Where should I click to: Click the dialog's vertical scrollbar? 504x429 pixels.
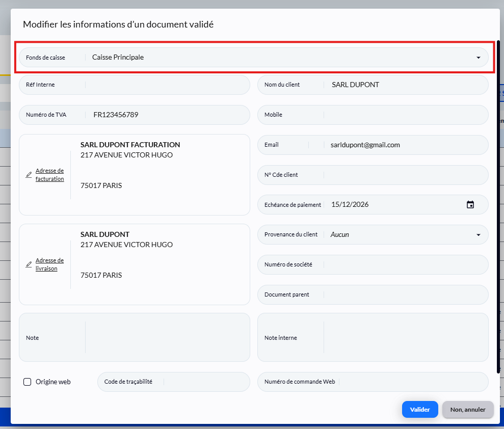click(498, 207)
